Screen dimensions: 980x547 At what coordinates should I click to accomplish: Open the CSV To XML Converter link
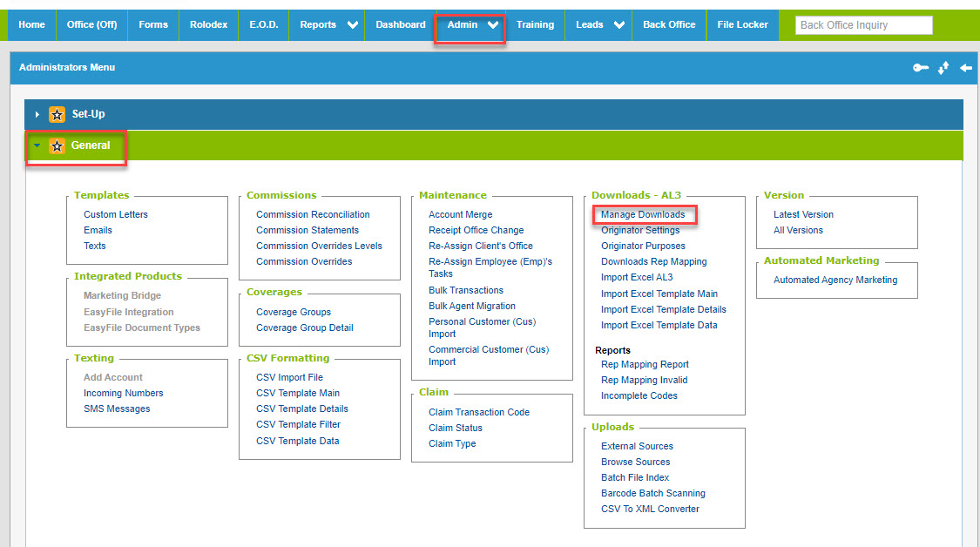pyautogui.click(x=650, y=509)
